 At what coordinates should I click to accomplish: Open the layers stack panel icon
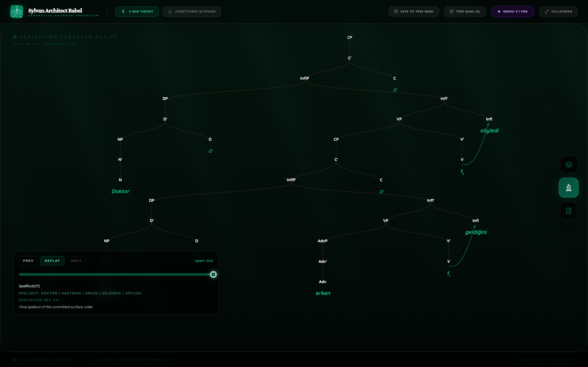pos(568,165)
